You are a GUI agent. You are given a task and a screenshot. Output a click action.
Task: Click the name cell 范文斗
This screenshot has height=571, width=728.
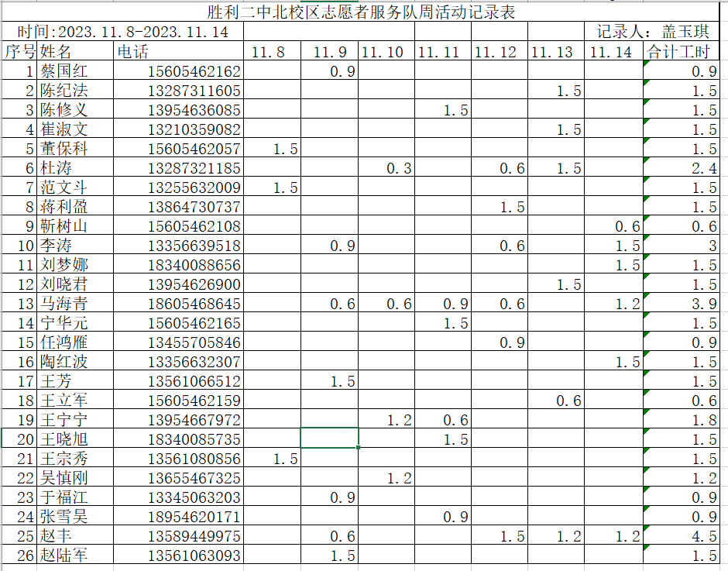75,187
